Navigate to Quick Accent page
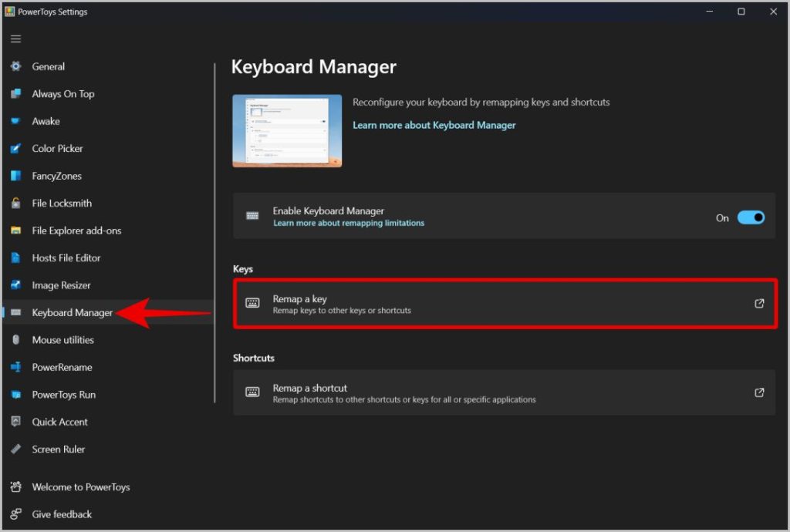This screenshot has width=790, height=532. tap(108, 421)
